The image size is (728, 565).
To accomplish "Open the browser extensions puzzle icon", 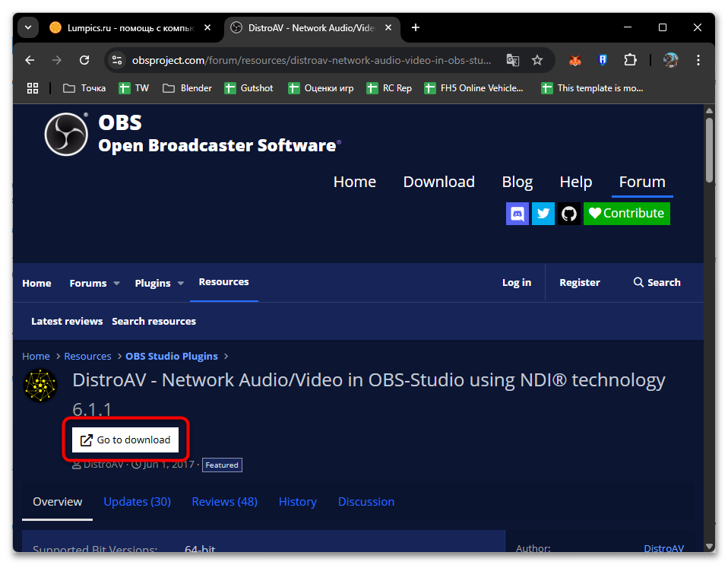I will (x=630, y=60).
